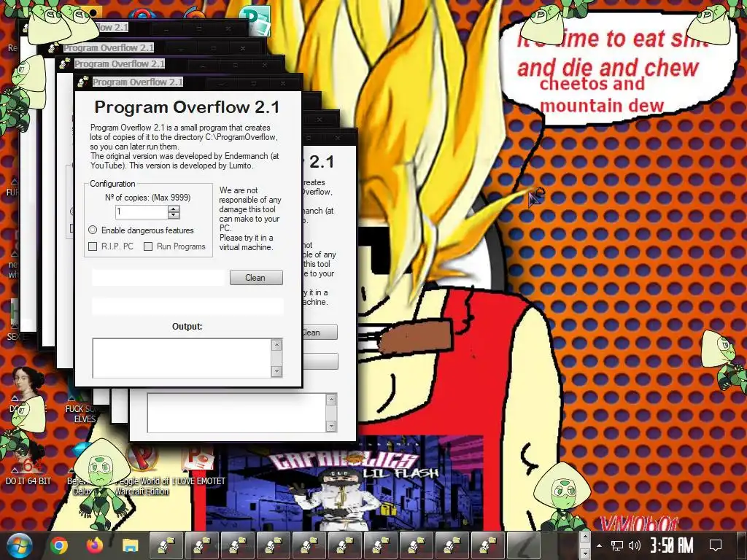747x560 pixels.
Task: Click the rear window output text box
Action: 237,413
